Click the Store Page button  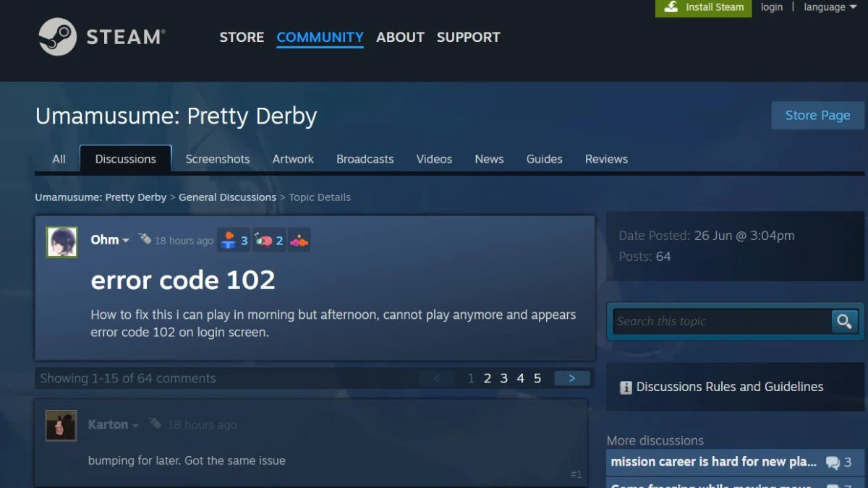pos(817,116)
